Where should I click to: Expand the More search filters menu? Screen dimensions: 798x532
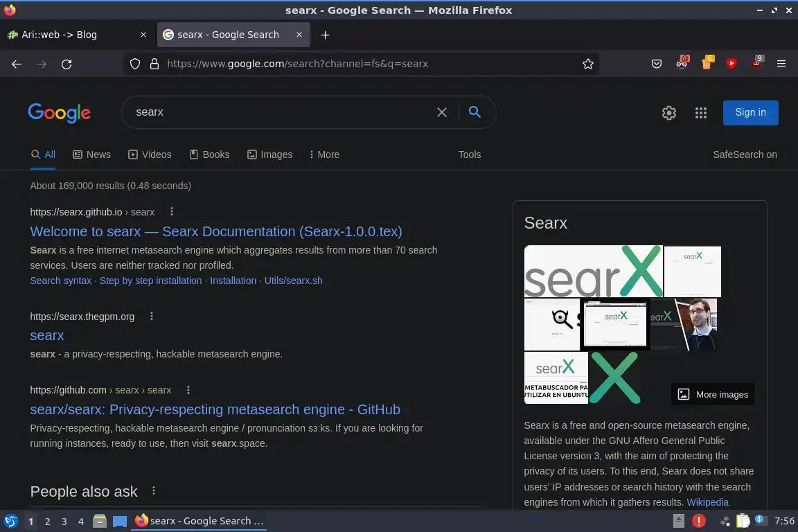click(324, 154)
